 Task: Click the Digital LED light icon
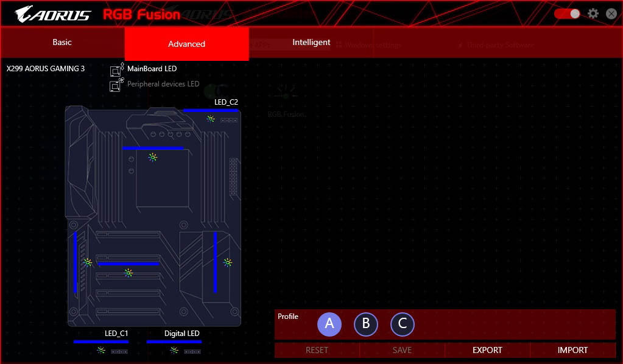click(174, 350)
